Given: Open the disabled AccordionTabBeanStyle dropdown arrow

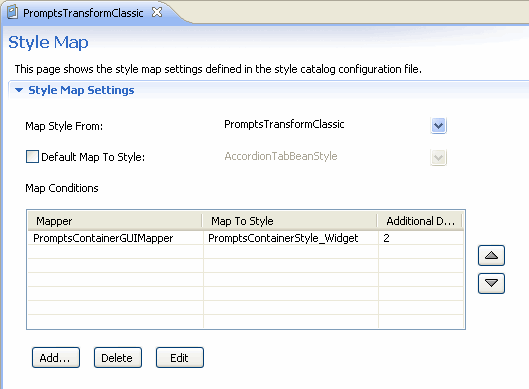Looking at the screenshot, I should point(438,157).
